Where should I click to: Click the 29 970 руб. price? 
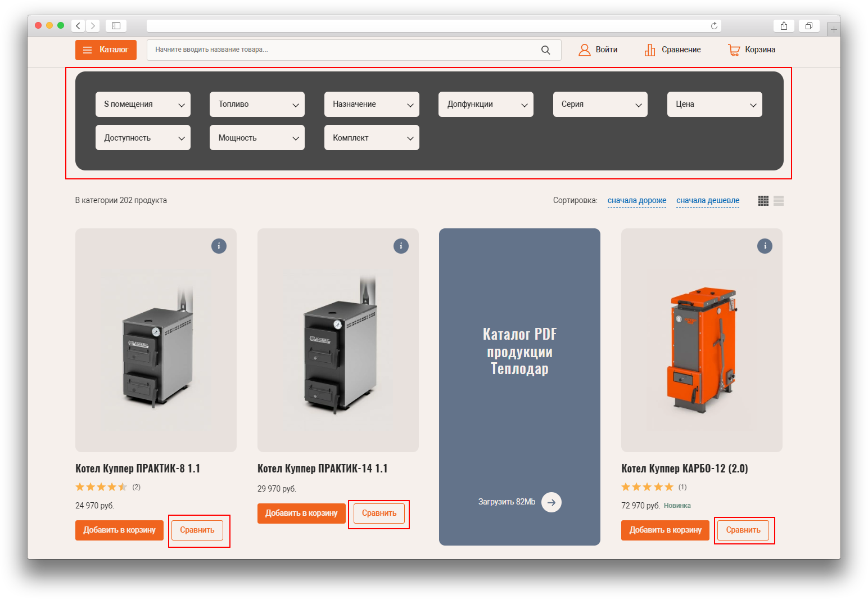point(277,489)
